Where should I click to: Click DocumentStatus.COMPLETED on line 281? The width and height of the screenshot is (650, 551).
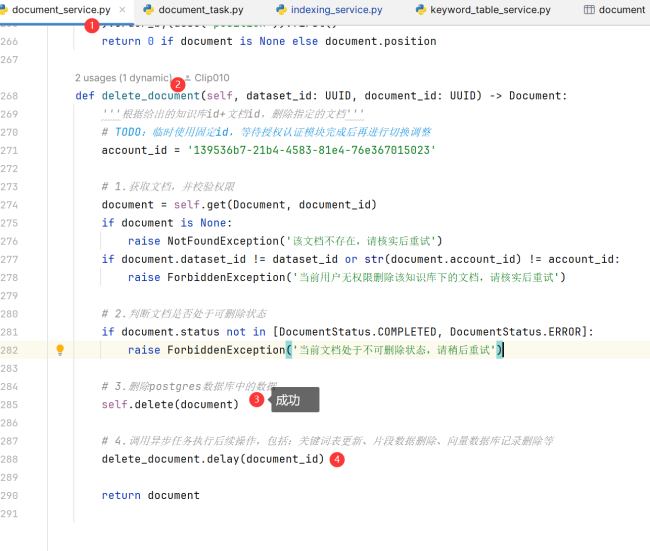pos(358,332)
